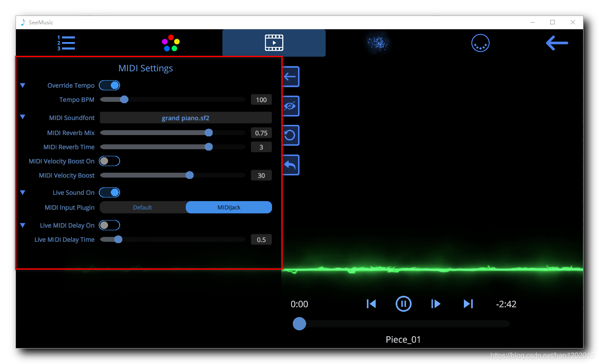This screenshot has height=364, width=599.
Task: Click the curved undo arrow button
Action: pyautogui.click(x=290, y=165)
